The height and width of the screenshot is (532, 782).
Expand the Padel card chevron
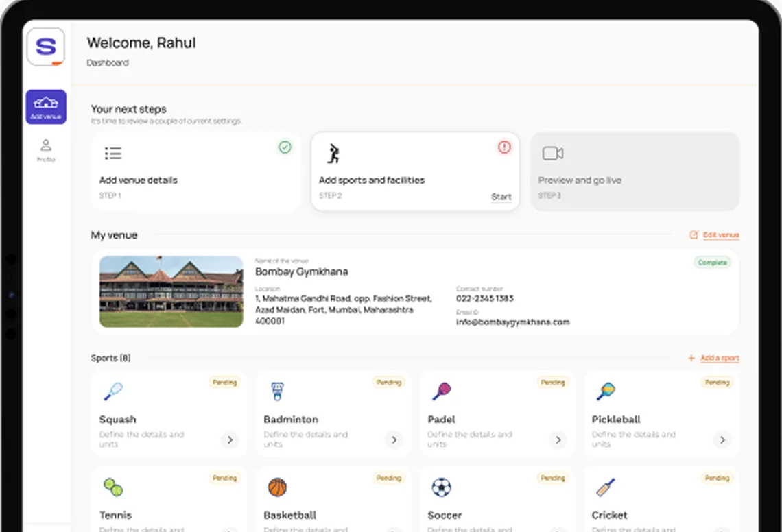(558, 439)
